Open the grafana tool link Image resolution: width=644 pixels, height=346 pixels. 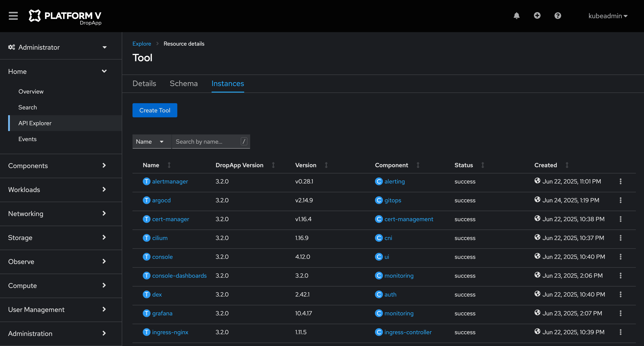162,313
